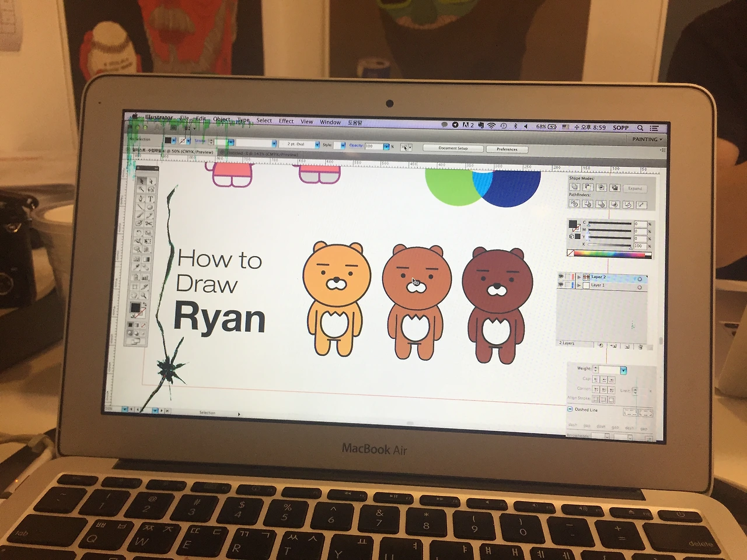Open the 도움말 help menu
Screen dimensions: 747x560
[x=355, y=123]
